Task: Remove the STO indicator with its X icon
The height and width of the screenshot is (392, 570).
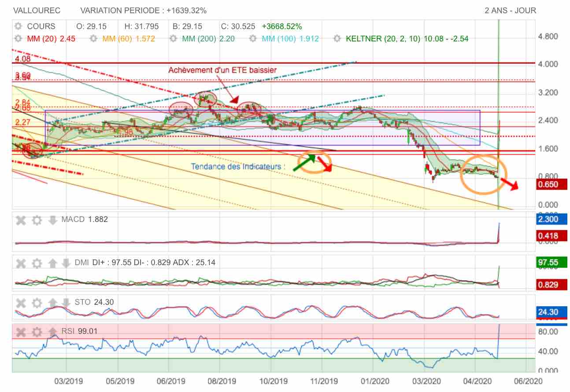Action: pos(21,303)
